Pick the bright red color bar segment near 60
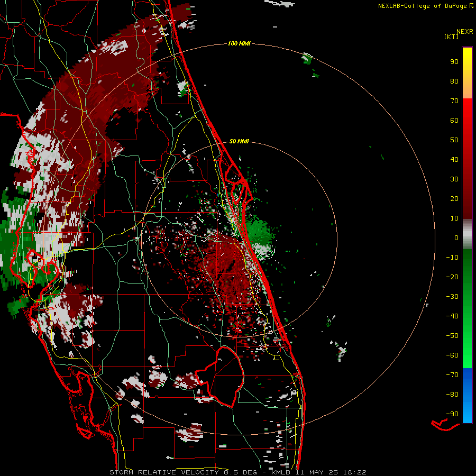The width and height of the screenshot is (476, 476). pyautogui.click(x=467, y=118)
